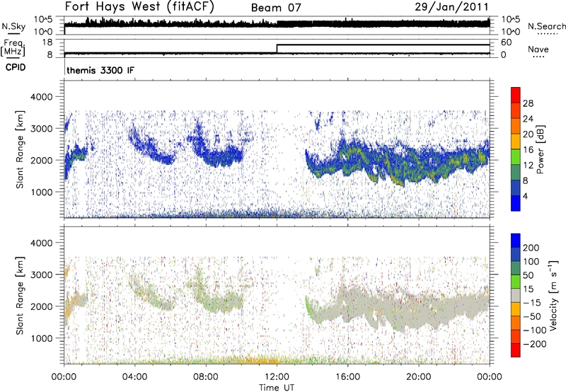Click the red top segment of Power colorbar
This screenshot has width=566, height=392.
[x=516, y=95]
